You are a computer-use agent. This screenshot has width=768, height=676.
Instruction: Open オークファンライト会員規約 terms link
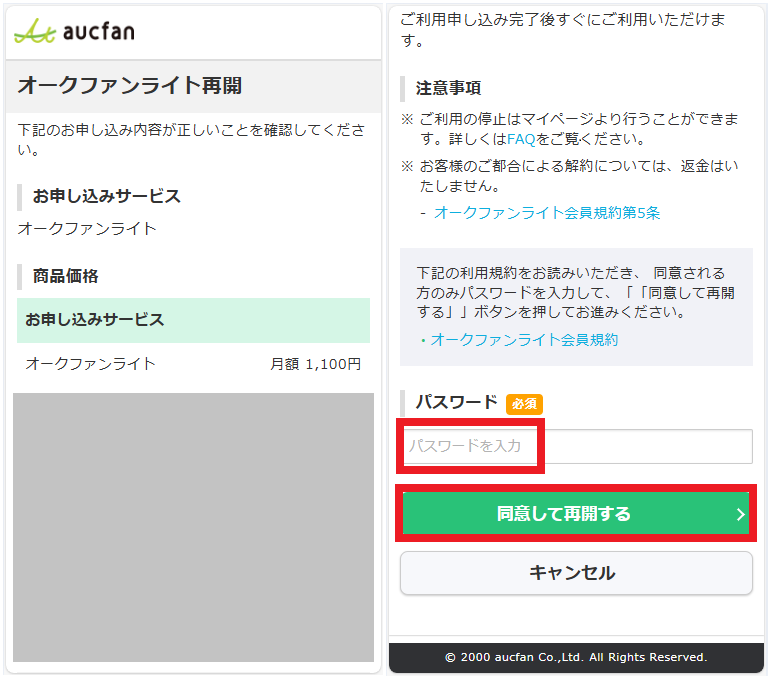[524, 339]
